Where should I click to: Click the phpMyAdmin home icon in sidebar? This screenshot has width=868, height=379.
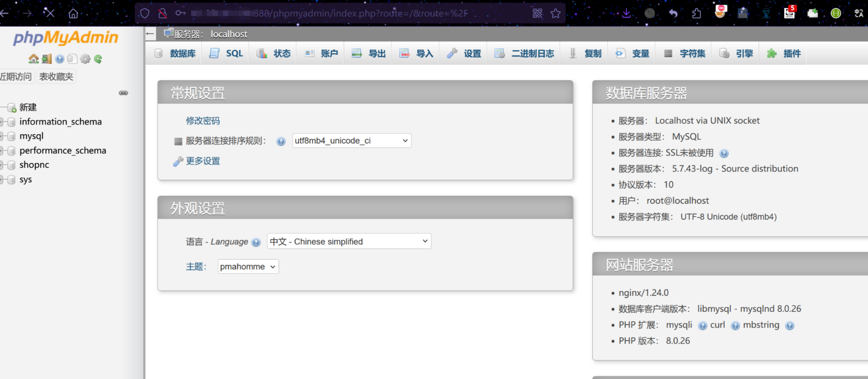coord(34,59)
